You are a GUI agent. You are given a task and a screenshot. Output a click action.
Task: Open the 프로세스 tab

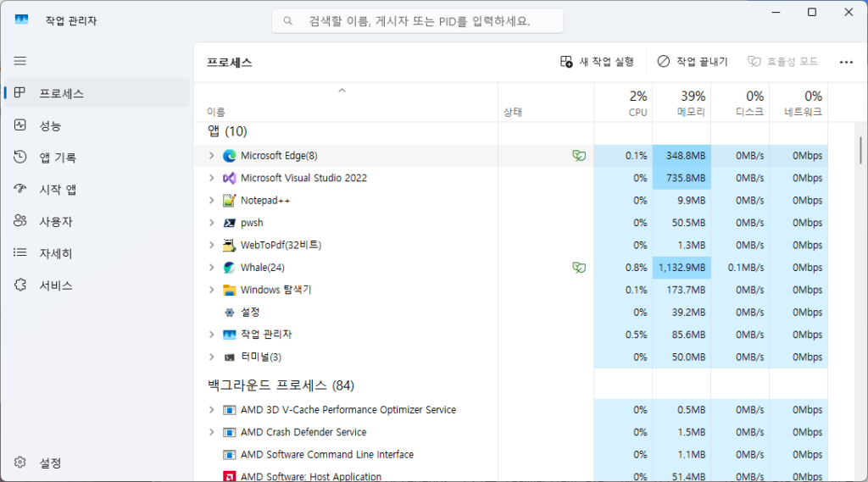97,93
